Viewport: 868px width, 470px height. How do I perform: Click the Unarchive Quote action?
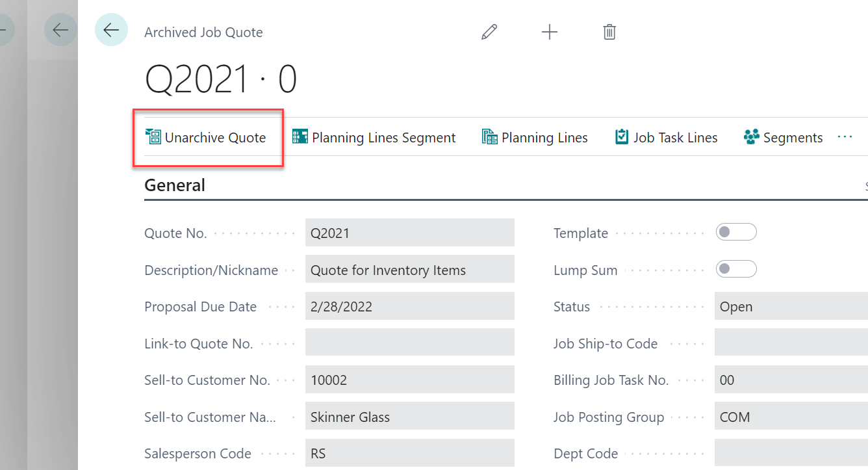[207, 138]
